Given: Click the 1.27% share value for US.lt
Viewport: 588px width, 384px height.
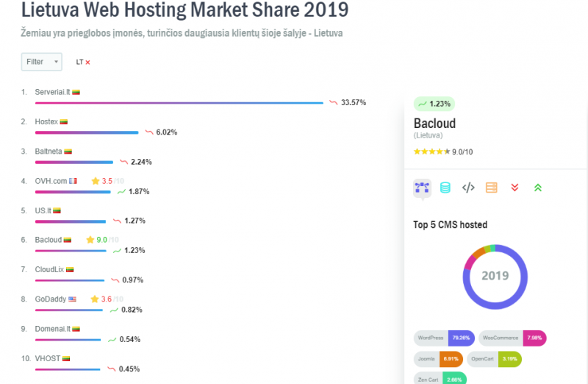Looking at the screenshot, I should pos(135,221).
